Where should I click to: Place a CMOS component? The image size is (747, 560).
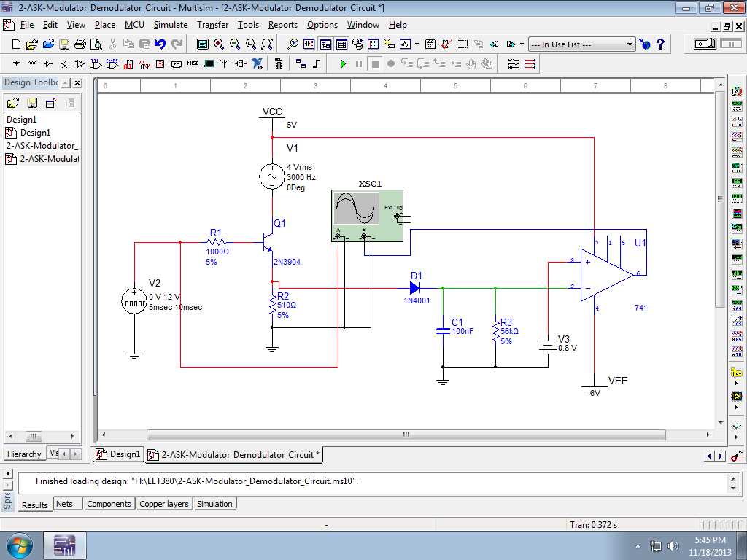pyautogui.click(x=112, y=63)
